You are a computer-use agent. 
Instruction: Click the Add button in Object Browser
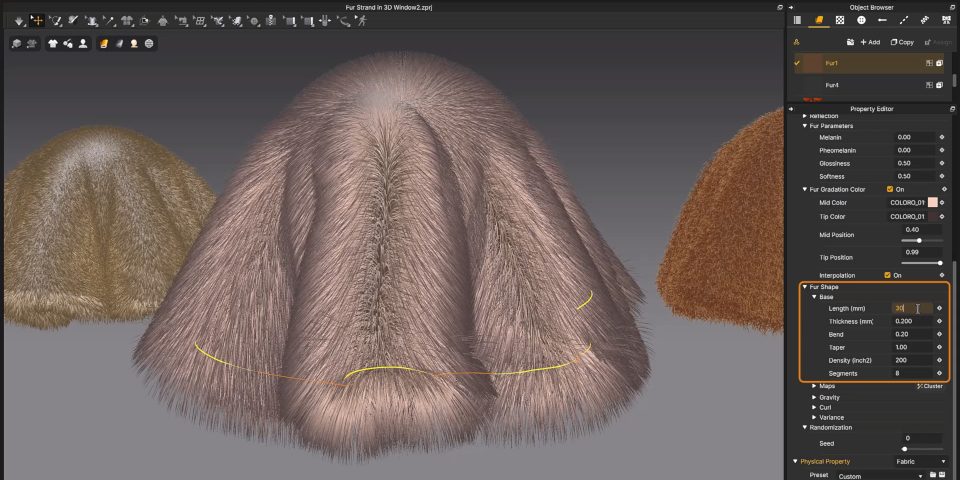click(869, 42)
